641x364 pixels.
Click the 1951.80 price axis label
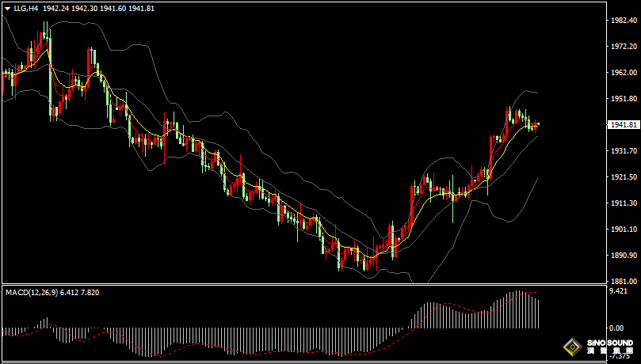(622, 99)
